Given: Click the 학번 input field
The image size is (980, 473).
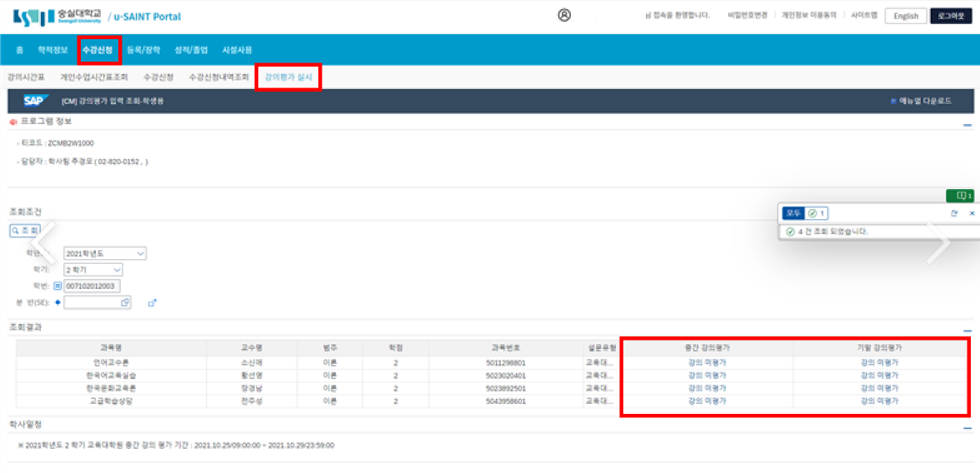Looking at the screenshot, I should 92,286.
